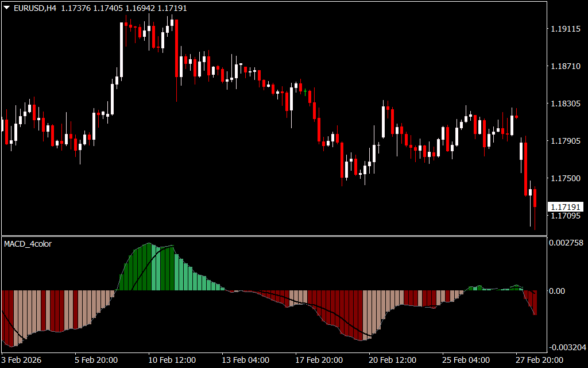This screenshot has width=588, height=368.
Task: Select the 20 Feb 12:00 time label
Action: [392, 360]
